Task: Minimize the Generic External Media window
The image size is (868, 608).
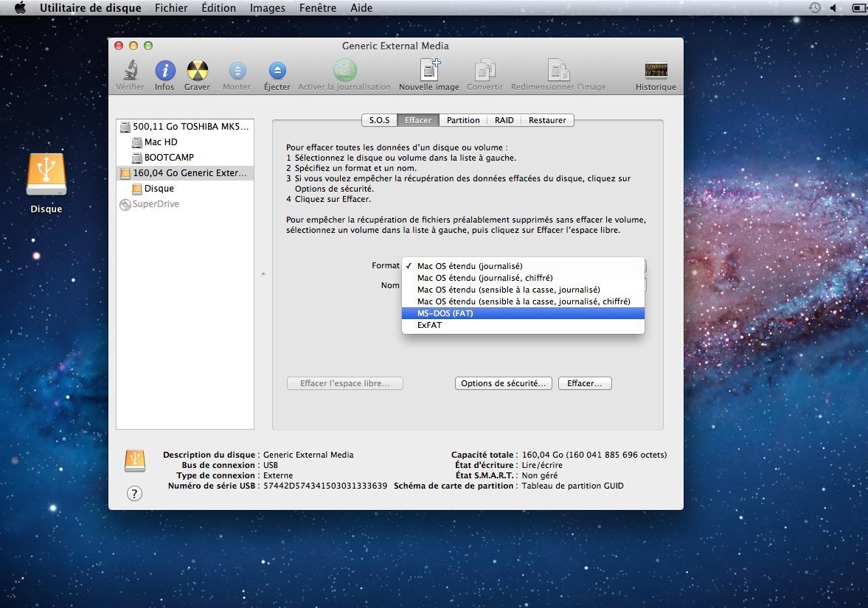Action: [133, 46]
